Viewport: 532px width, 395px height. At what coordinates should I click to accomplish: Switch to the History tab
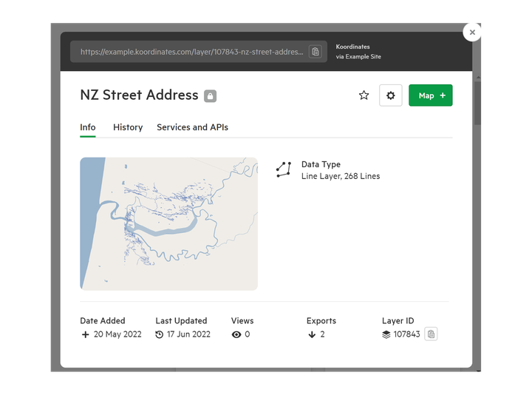[x=128, y=127]
